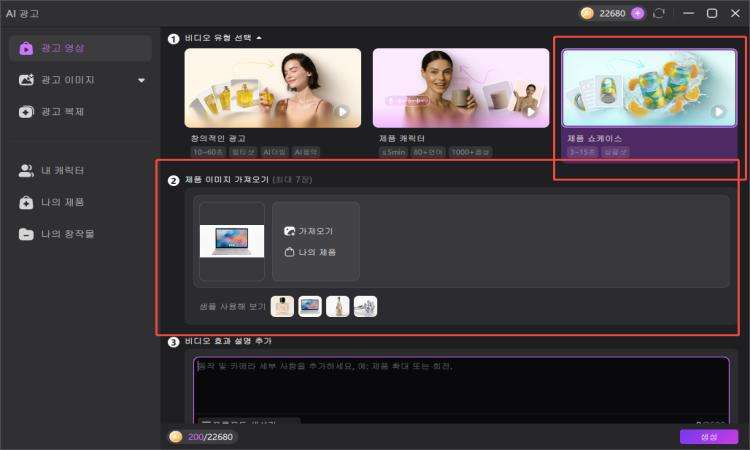Click the refresh icon beside the credits
The image size is (750, 450).
(659, 13)
